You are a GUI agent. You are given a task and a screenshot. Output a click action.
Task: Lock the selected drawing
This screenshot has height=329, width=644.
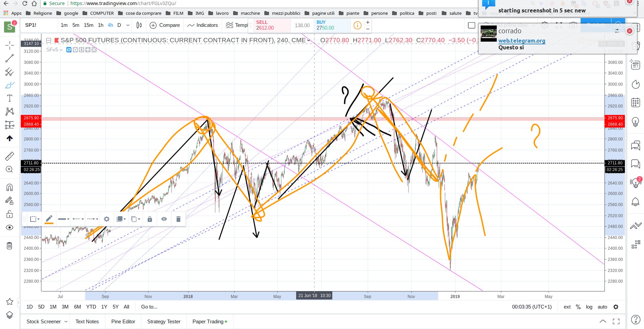click(x=150, y=219)
